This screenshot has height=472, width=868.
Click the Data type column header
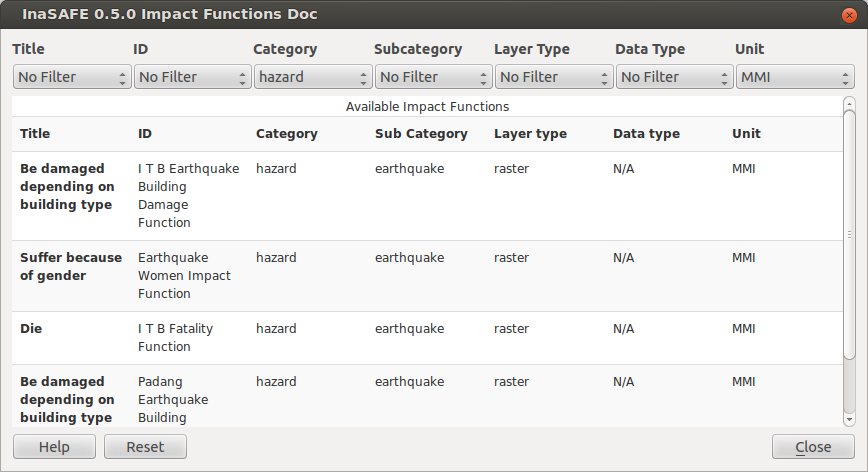pos(646,134)
